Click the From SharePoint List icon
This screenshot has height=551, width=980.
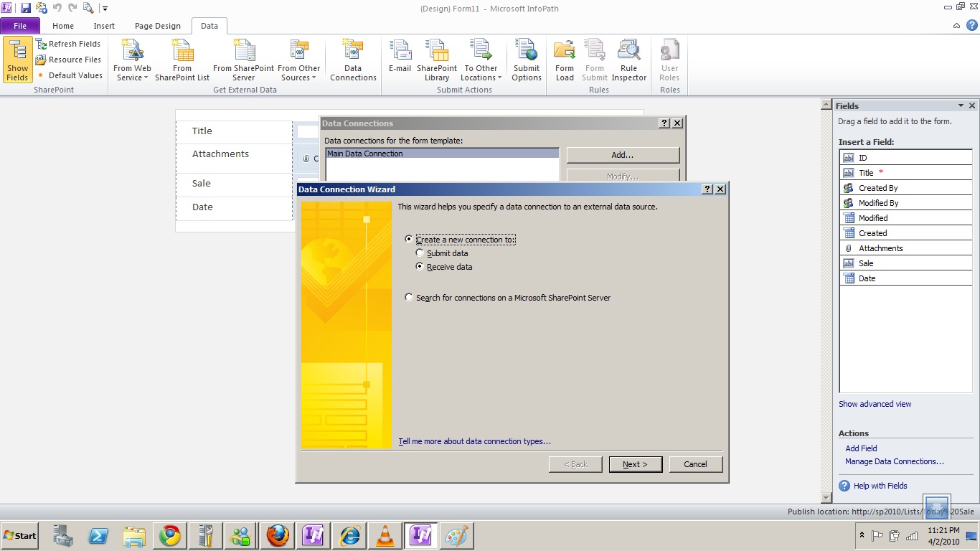182,60
